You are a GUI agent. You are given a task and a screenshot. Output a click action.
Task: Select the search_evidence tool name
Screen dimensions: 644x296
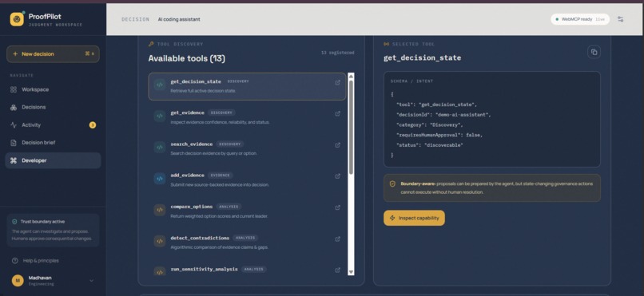(192, 144)
